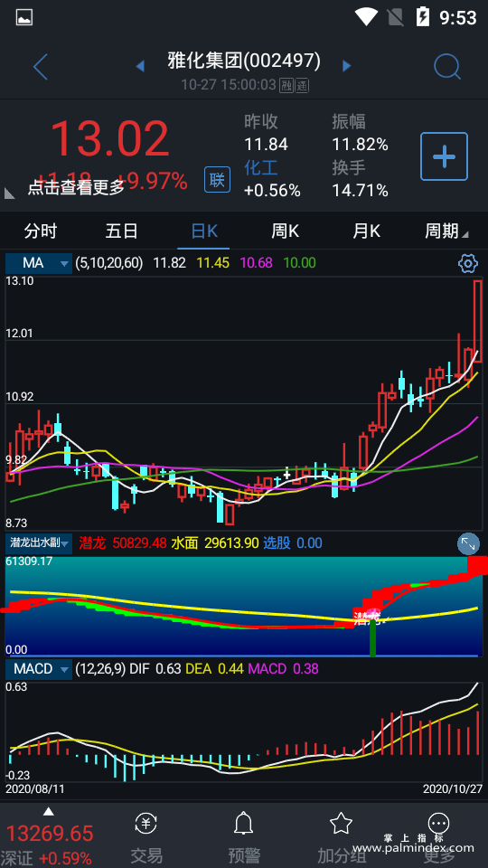Image resolution: width=488 pixels, height=868 pixels.
Task: Tap the sector change +0.56%
Action: tap(272, 191)
